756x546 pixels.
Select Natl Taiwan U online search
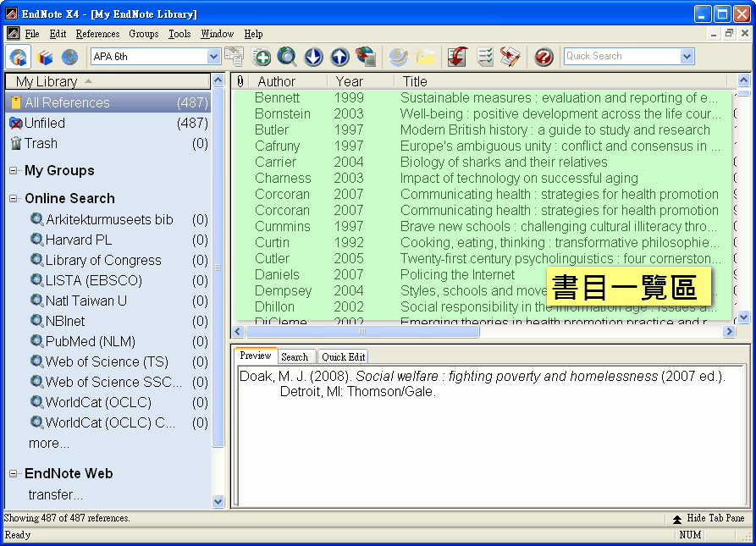point(119,301)
